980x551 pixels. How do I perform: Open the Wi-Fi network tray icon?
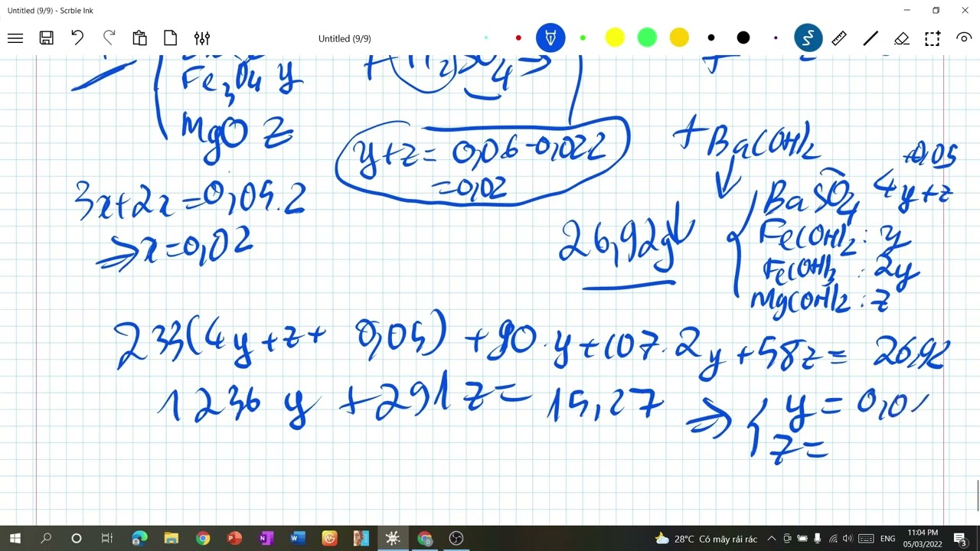click(833, 539)
